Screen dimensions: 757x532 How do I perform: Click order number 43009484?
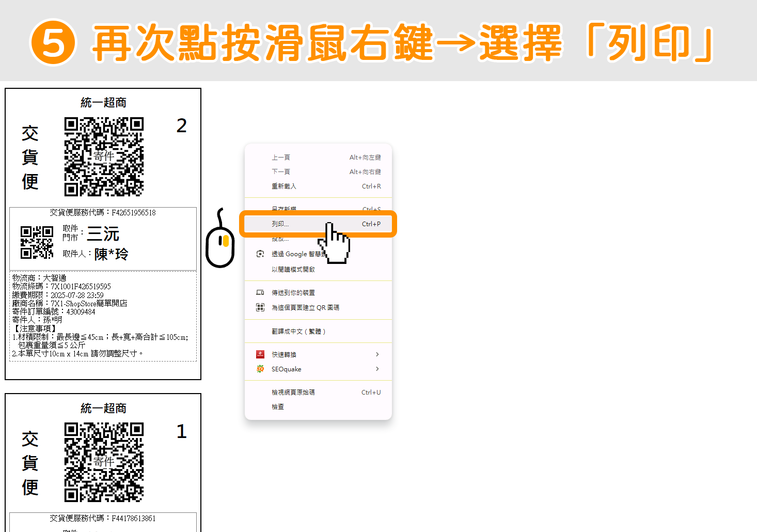(81, 311)
